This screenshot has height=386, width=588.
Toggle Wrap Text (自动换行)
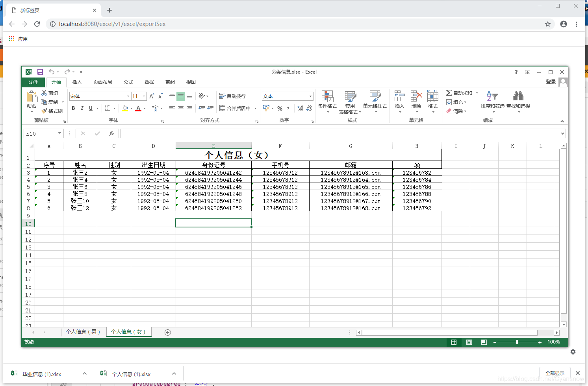pos(232,96)
